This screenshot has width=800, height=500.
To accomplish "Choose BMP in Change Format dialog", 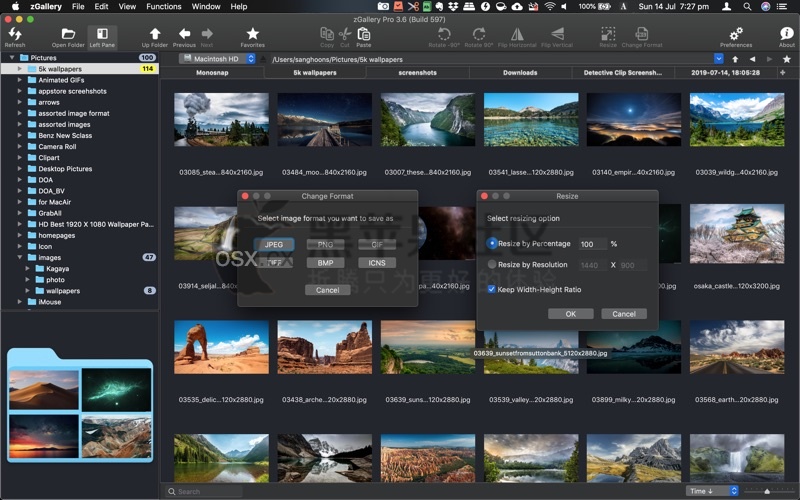I will [326, 263].
